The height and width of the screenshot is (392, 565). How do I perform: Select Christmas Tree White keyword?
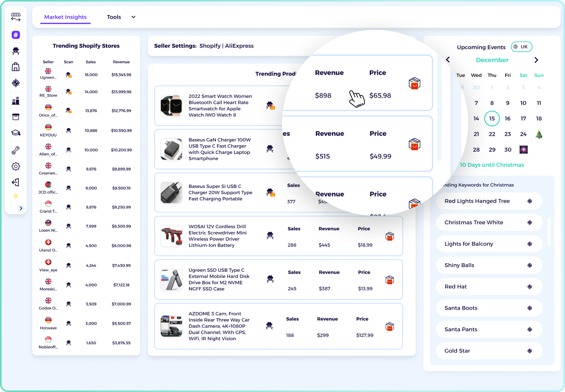489,222
